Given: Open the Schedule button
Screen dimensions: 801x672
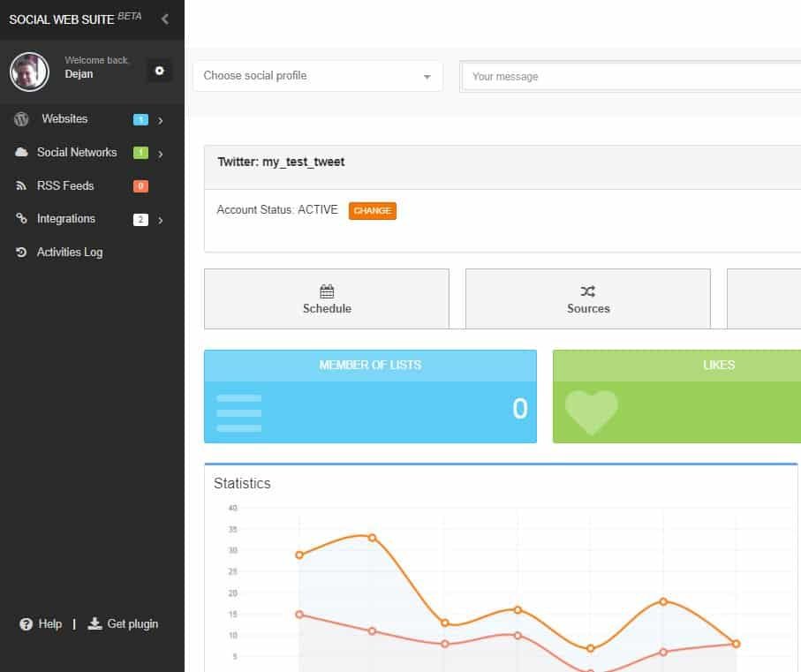Looking at the screenshot, I should (x=327, y=298).
